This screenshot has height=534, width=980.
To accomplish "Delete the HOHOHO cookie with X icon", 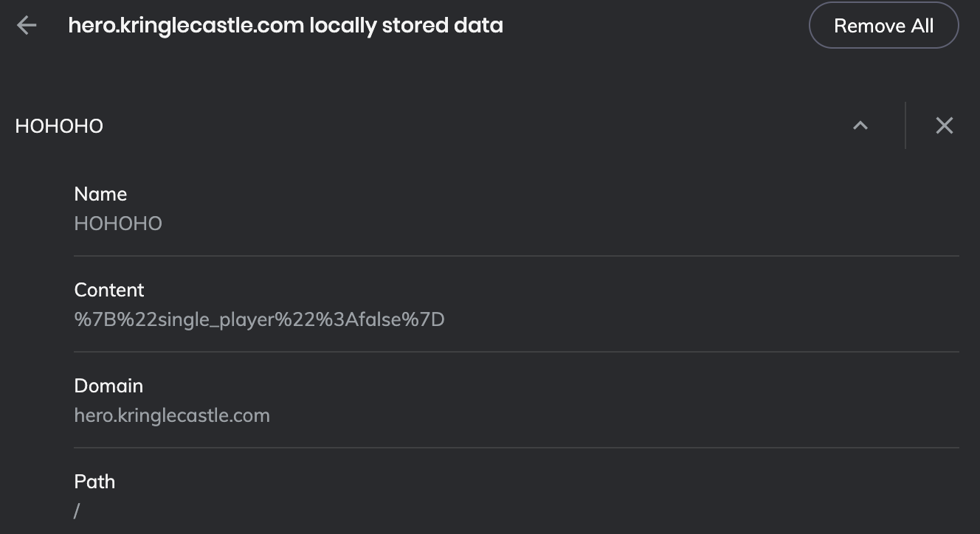I will coord(944,125).
